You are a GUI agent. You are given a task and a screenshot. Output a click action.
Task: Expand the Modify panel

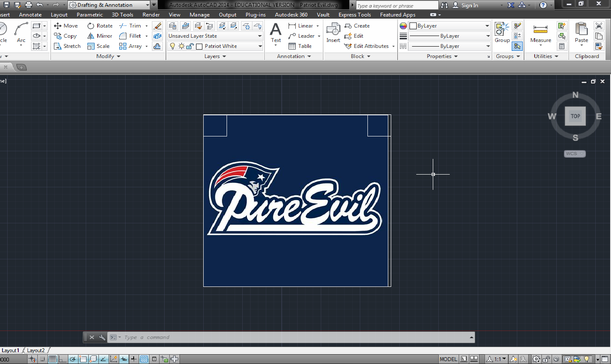(108, 56)
